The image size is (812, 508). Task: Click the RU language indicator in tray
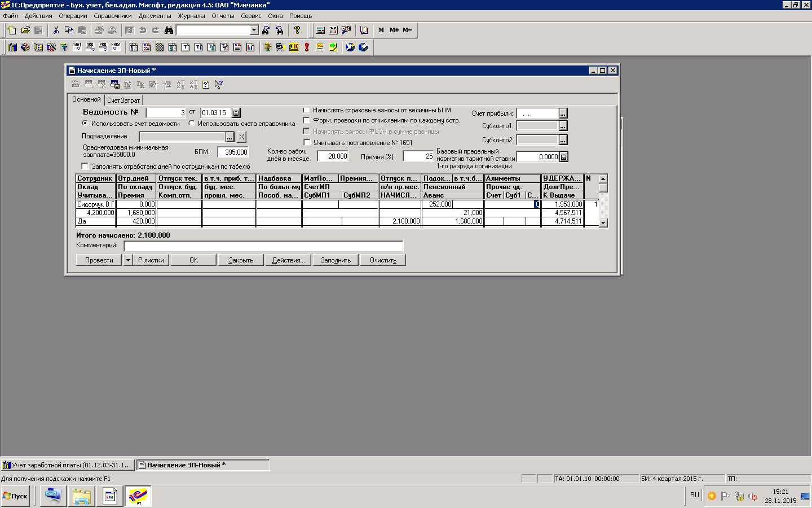pyautogui.click(x=694, y=495)
